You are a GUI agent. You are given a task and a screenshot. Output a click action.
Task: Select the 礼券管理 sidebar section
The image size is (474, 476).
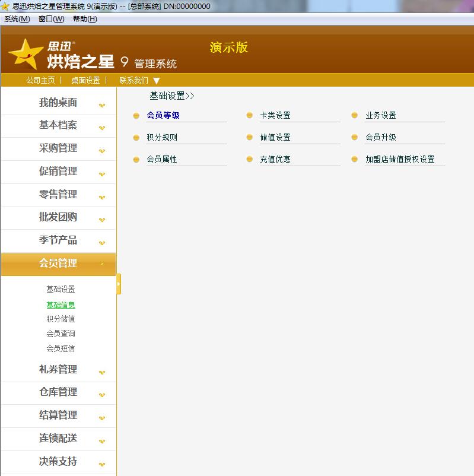[x=58, y=369]
